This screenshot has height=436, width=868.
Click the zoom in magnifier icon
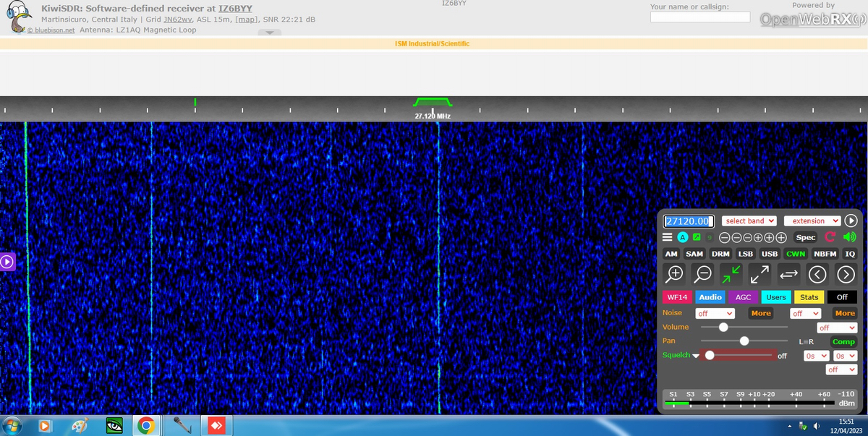[675, 274]
